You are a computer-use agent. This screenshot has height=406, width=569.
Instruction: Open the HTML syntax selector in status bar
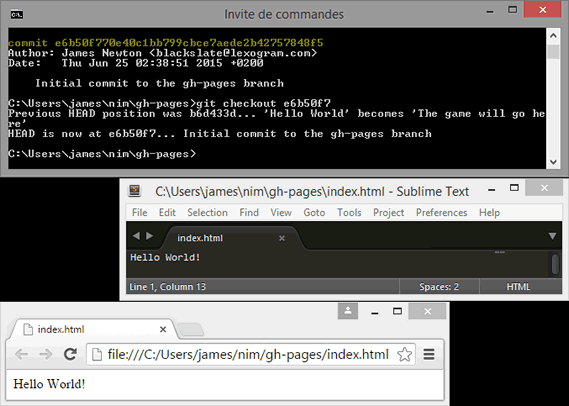pyautogui.click(x=518, y=287)
